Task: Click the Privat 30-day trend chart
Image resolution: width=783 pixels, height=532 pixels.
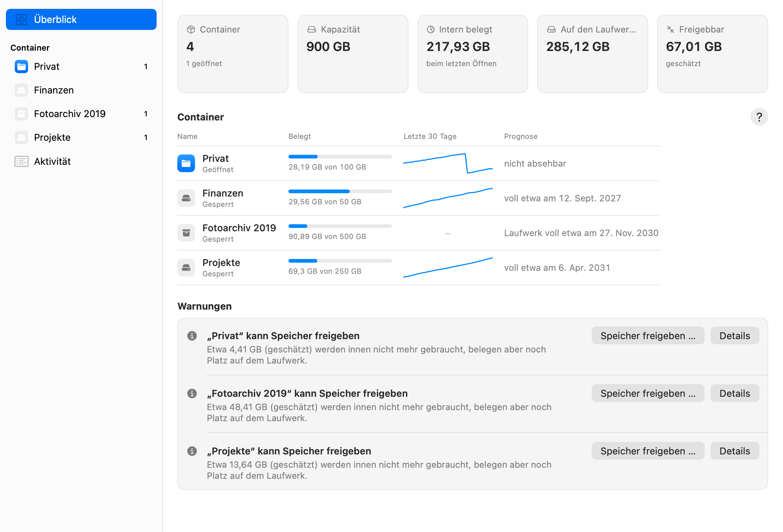Action: (x=448, y=163)
